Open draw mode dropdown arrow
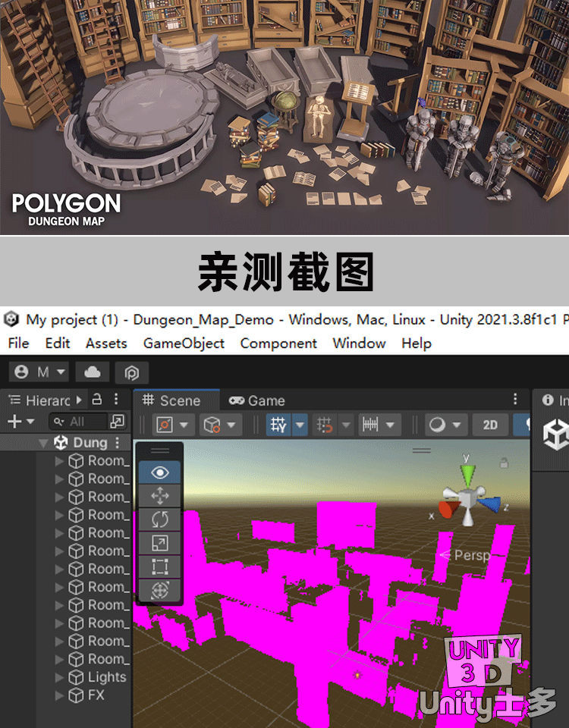 click(457, 425)
